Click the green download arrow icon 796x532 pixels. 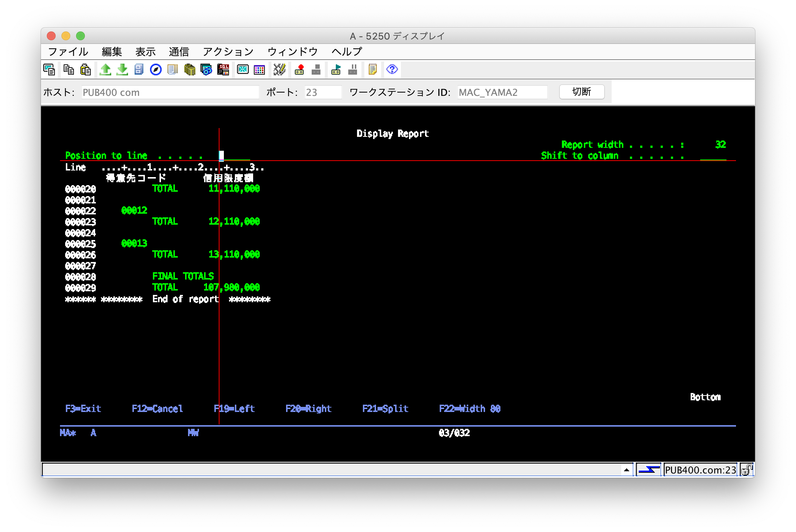coord(122,70)
